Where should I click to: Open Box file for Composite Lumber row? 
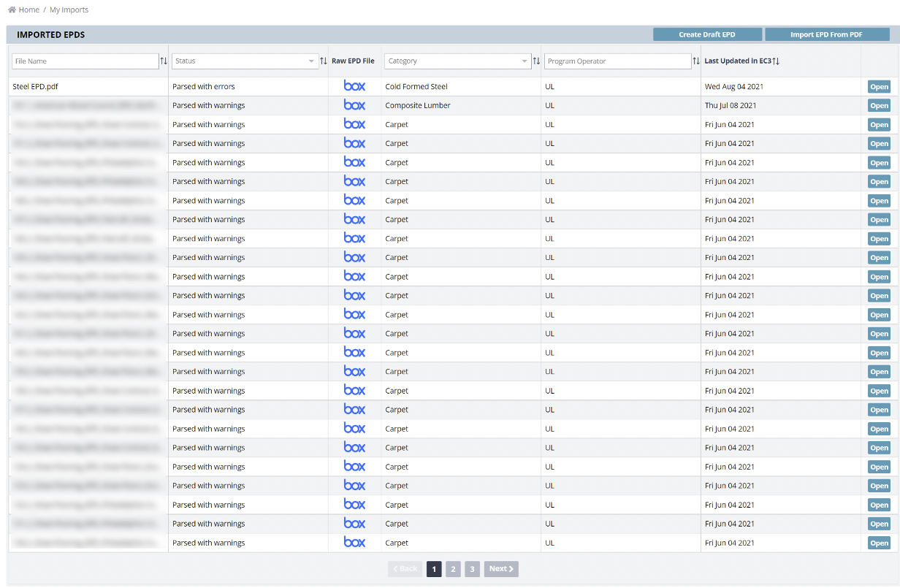pyautogui.click(x=354, y=105)
